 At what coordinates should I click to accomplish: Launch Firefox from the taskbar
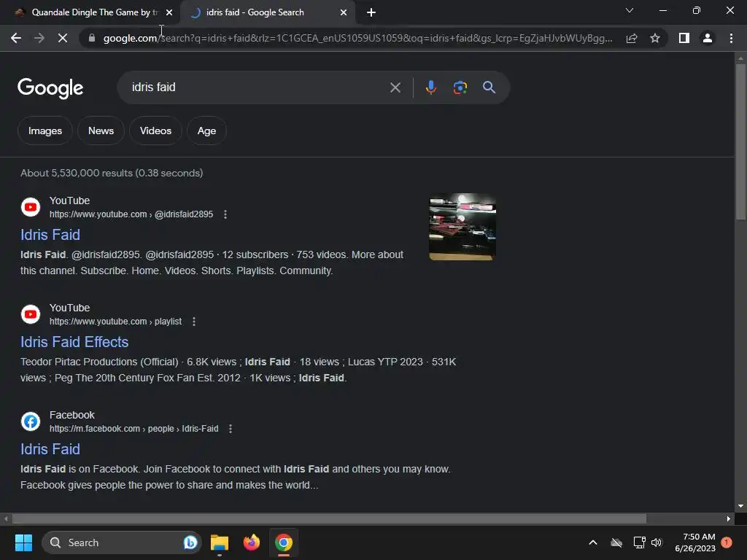point(252,542)
